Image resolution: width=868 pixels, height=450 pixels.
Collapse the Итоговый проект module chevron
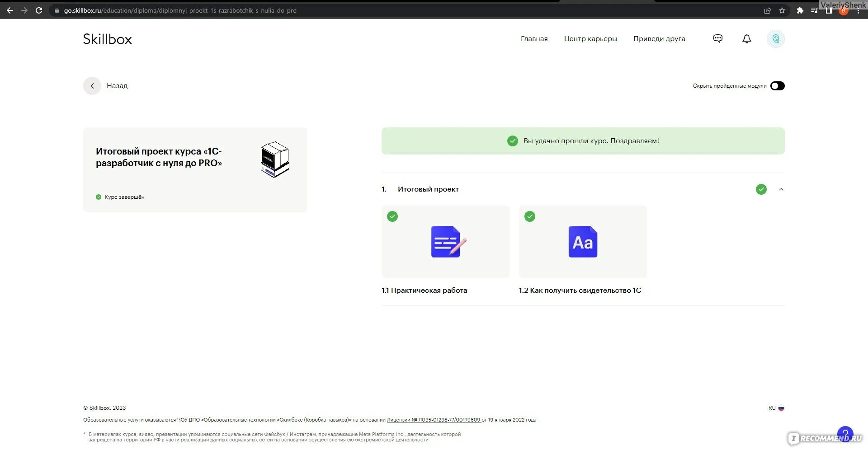pos(781,189)
